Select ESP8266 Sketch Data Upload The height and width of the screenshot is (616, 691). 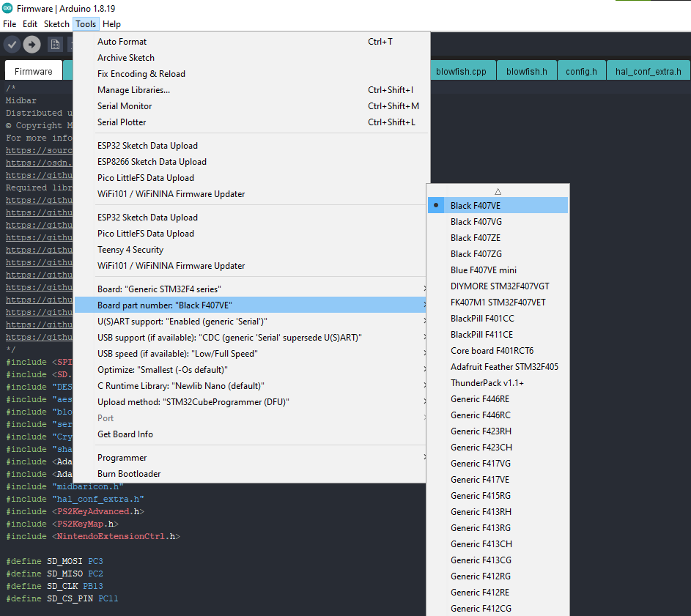point(250,162)
